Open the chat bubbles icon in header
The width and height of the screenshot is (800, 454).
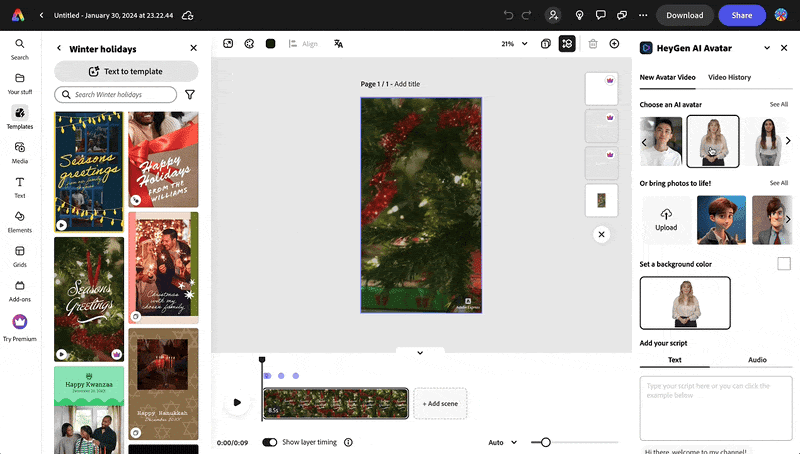(x=622, y=15)
